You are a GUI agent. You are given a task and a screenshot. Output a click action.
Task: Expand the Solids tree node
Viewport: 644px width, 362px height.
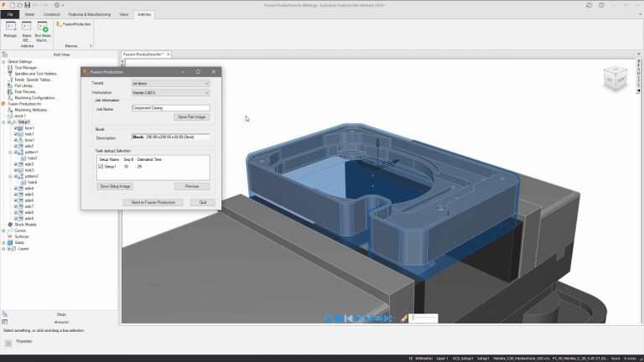click(x=3, y=242)
